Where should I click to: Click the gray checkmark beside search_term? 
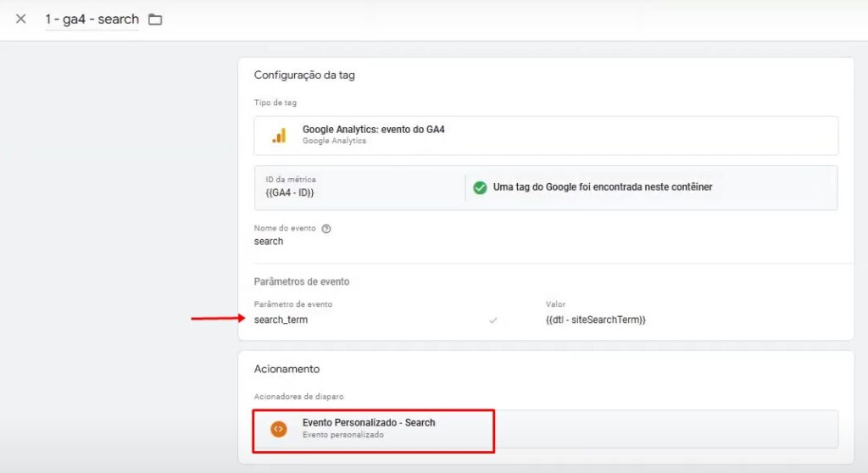click(492, 320)
